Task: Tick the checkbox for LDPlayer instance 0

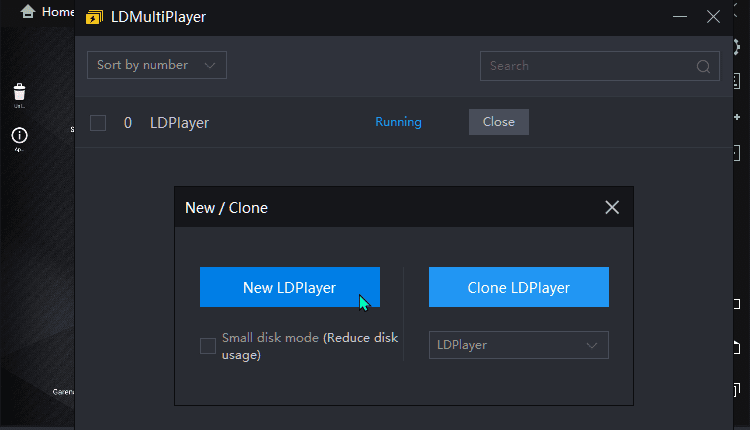Action: point(98,123)
